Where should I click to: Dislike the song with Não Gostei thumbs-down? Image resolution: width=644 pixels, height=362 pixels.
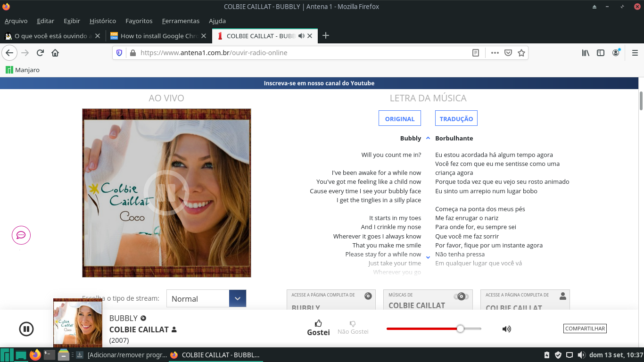pos(353,328)
